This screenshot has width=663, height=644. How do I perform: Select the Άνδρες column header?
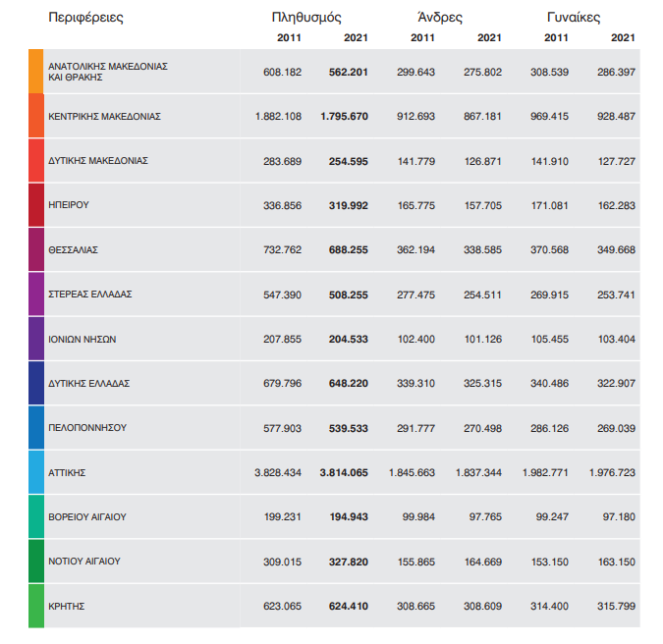[440, 18]
